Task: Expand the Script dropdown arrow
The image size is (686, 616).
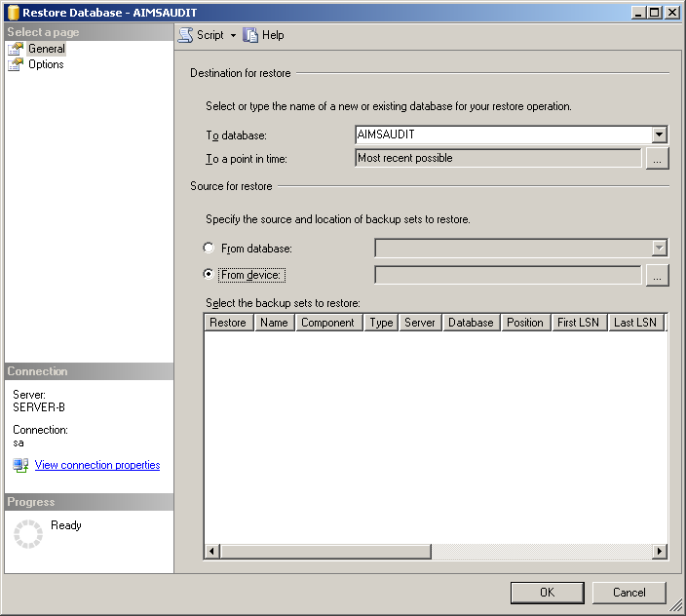Action: pyautogui.click(x=233, y=35)
